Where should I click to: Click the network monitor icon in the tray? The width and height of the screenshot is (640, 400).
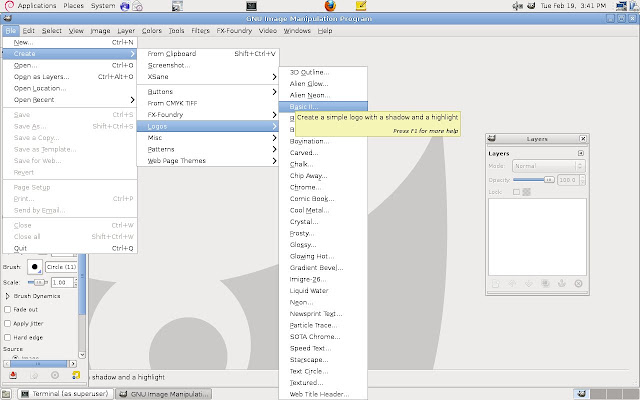(621, 6)
